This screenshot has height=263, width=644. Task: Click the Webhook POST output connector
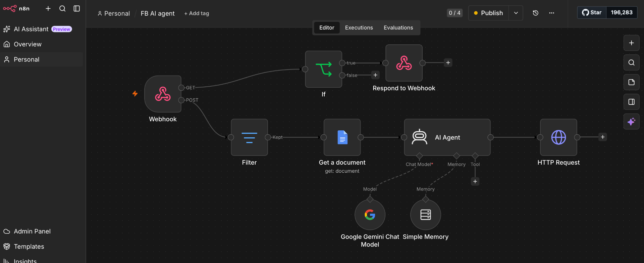tap(181, 100)
